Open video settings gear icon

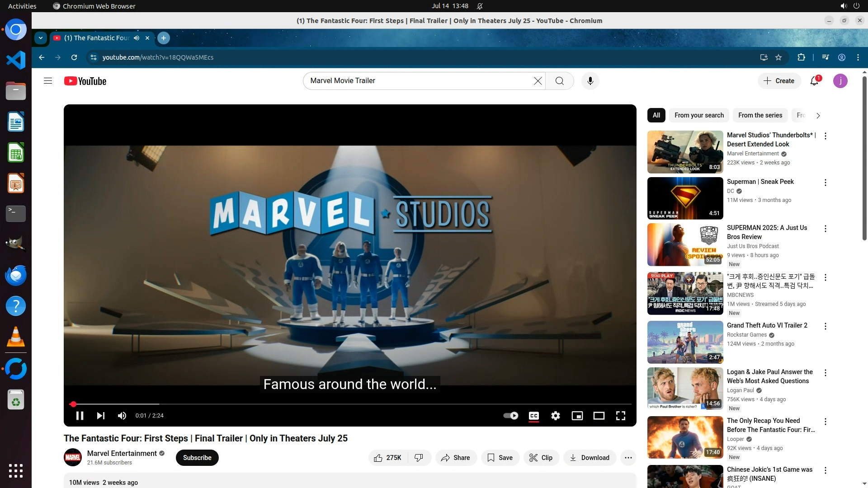coord(556,416)
